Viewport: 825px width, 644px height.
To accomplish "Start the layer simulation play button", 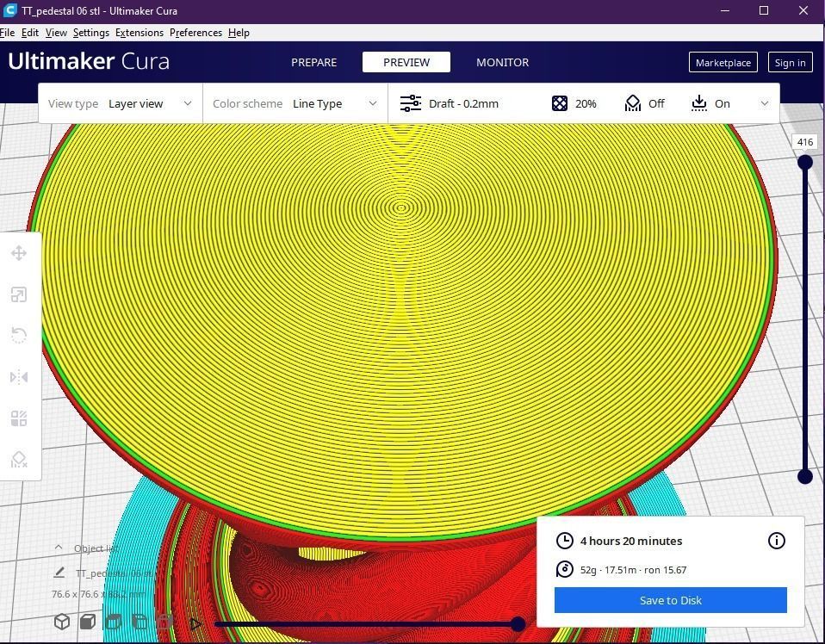I will point(195,624).
